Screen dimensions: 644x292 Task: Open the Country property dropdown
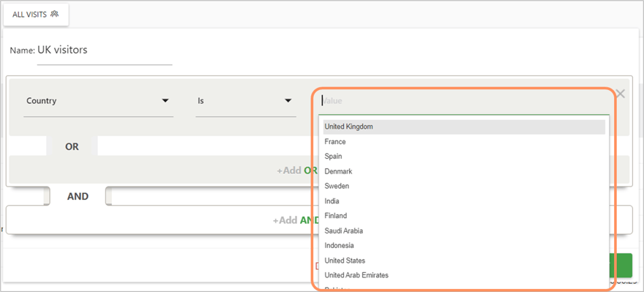pos(98,101)
